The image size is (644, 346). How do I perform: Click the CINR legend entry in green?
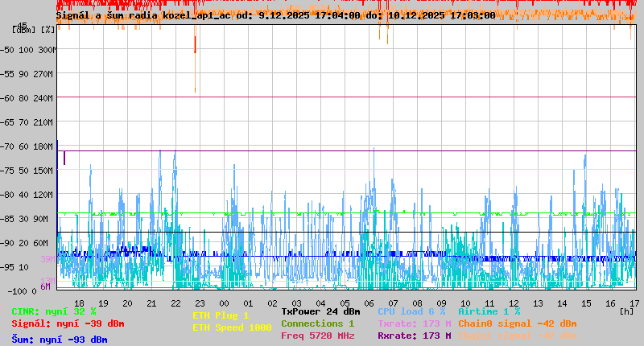pos(54,311)
